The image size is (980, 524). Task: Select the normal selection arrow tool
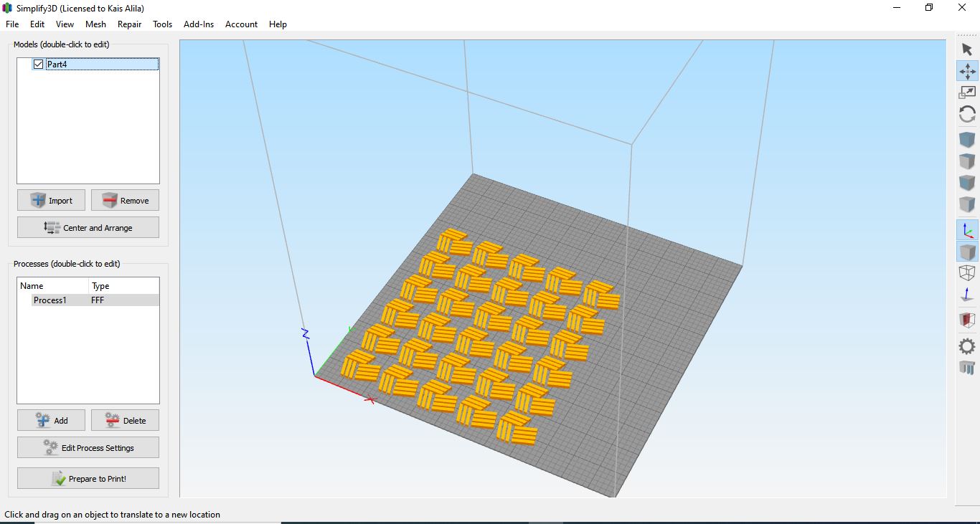967,49
